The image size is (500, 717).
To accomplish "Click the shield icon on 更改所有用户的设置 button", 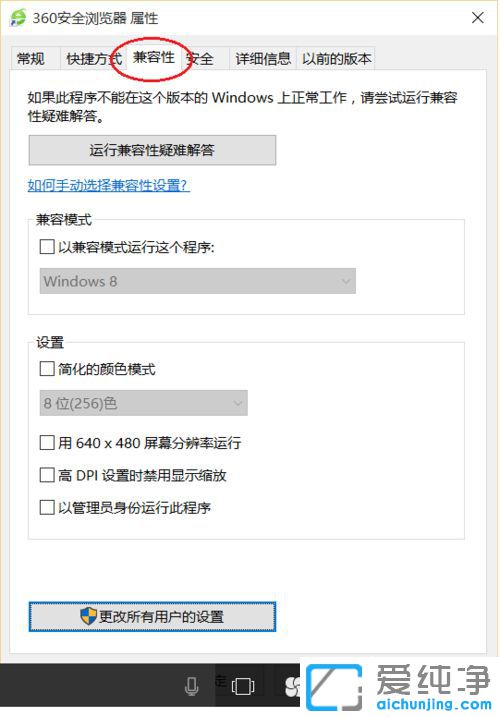I will pyautogui.click(x=88, y=616).
